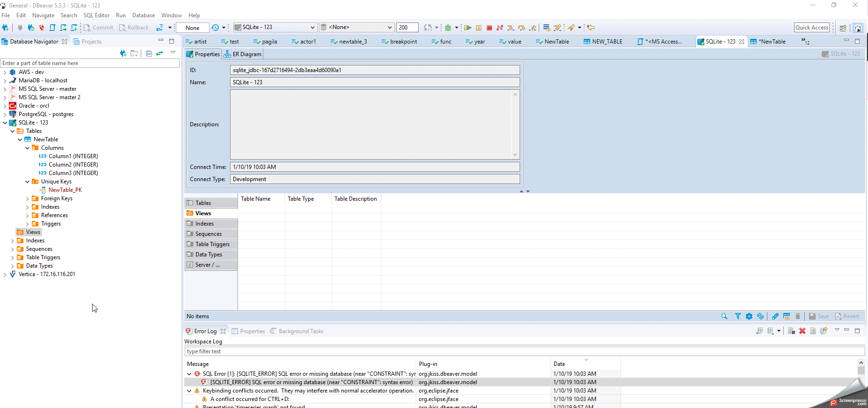Click the blue pencil edit icon

coord(775,316)
